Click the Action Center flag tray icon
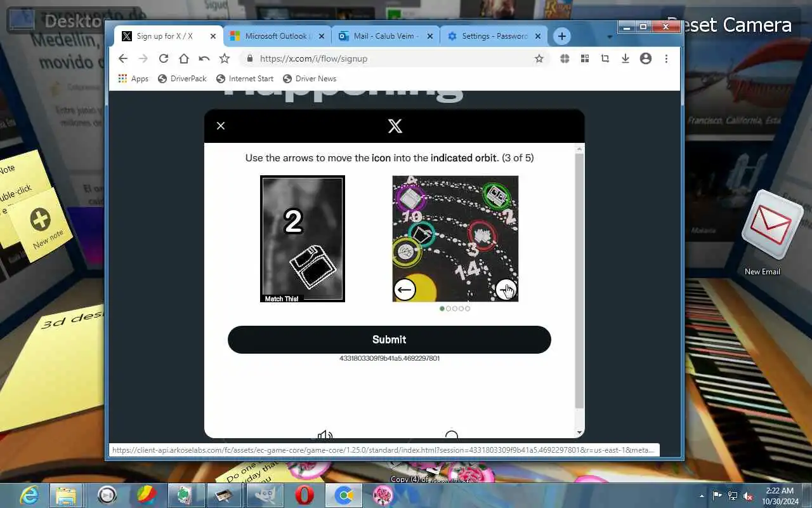This screenshot has width=812, height=508. point(717,495)
